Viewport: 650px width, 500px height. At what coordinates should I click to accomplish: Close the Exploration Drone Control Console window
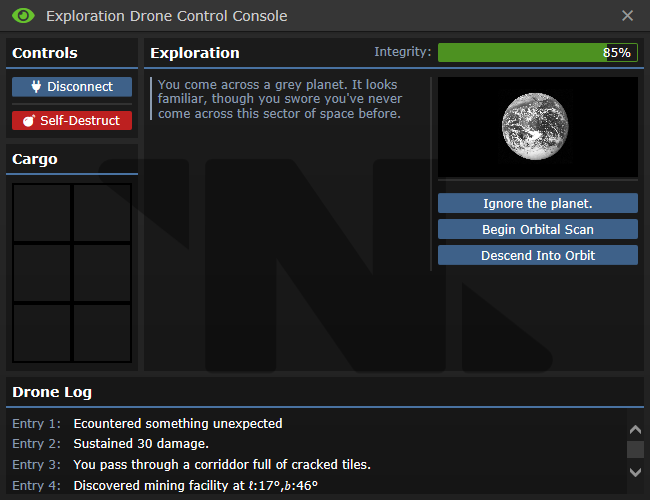tap(627, 16)
